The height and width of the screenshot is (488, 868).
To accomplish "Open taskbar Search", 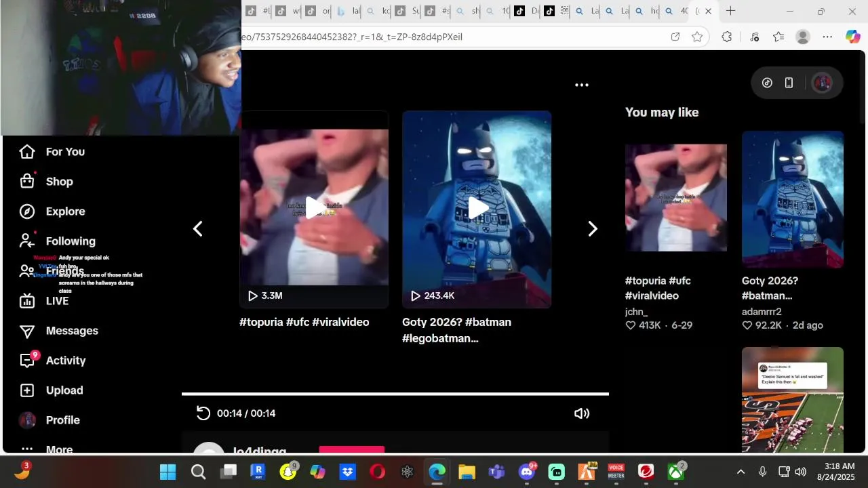I will [198, 472].
